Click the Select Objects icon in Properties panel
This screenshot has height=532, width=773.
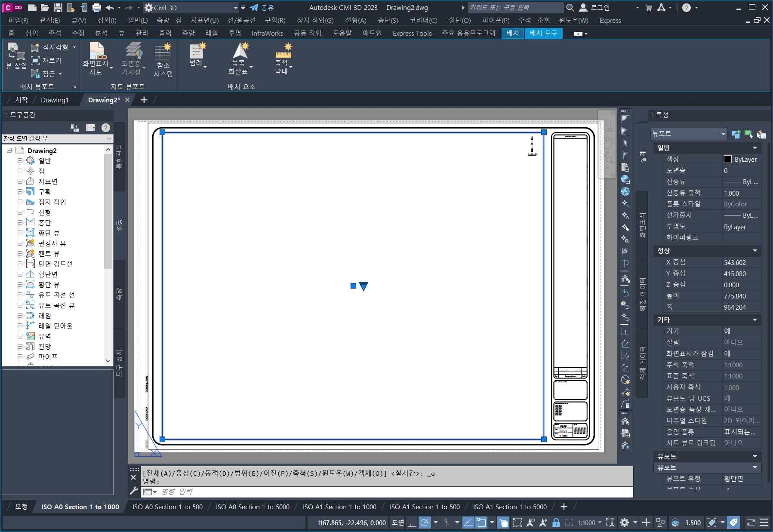(x=748, y=134)
